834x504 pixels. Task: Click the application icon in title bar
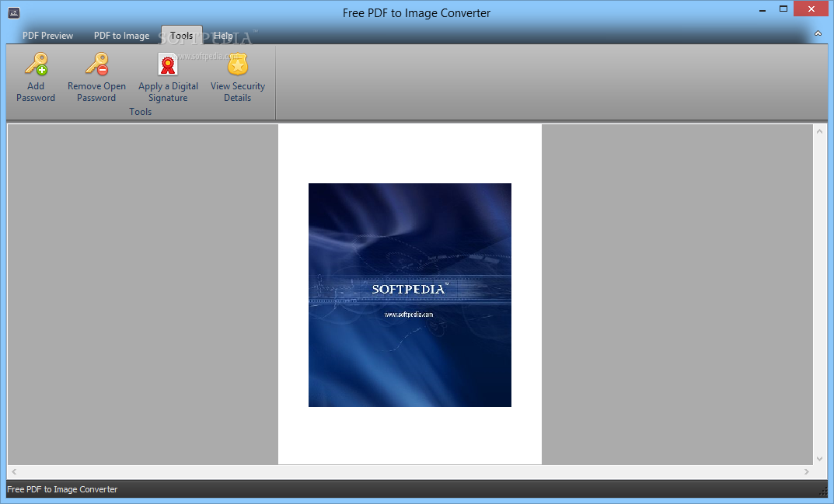point(14,12)
